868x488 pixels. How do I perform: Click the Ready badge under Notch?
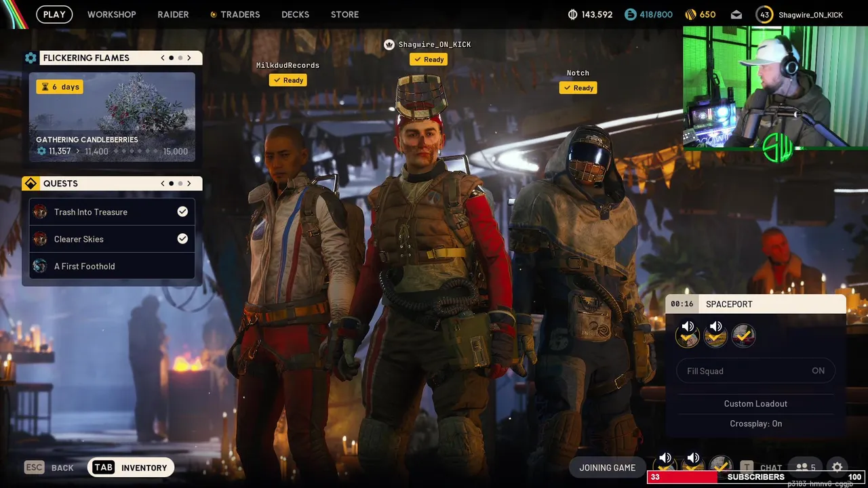pyautogui.click(x=578, y=87)
